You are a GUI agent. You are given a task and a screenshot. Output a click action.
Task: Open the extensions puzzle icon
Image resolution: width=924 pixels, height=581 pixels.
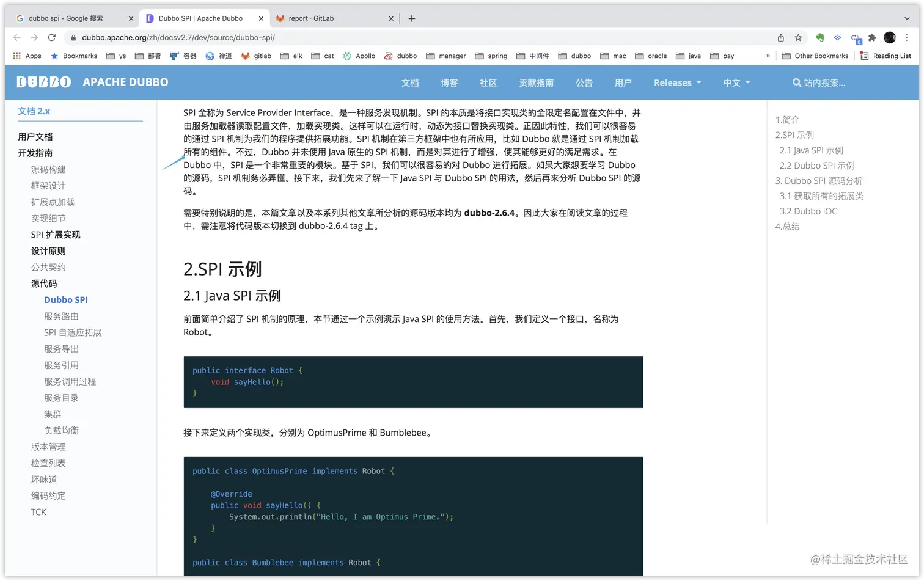pos(872,38)
